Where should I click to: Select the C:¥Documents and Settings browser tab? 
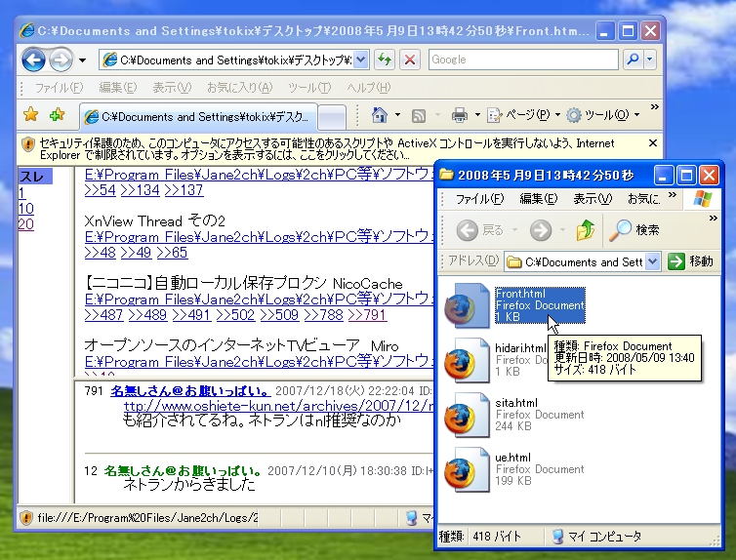coord(198,117)
